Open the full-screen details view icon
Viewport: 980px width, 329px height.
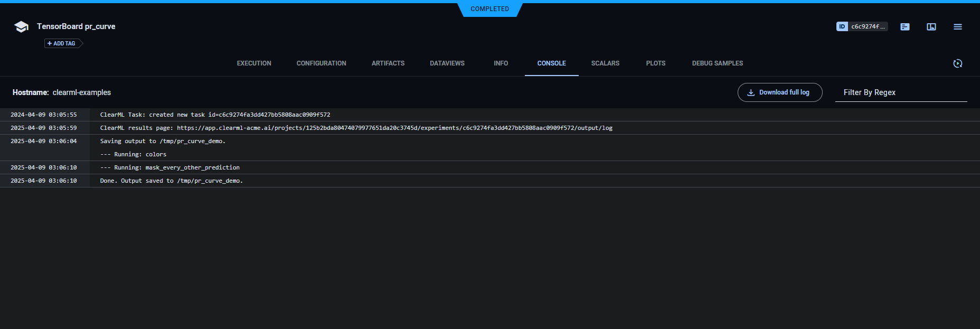(931, 27)
